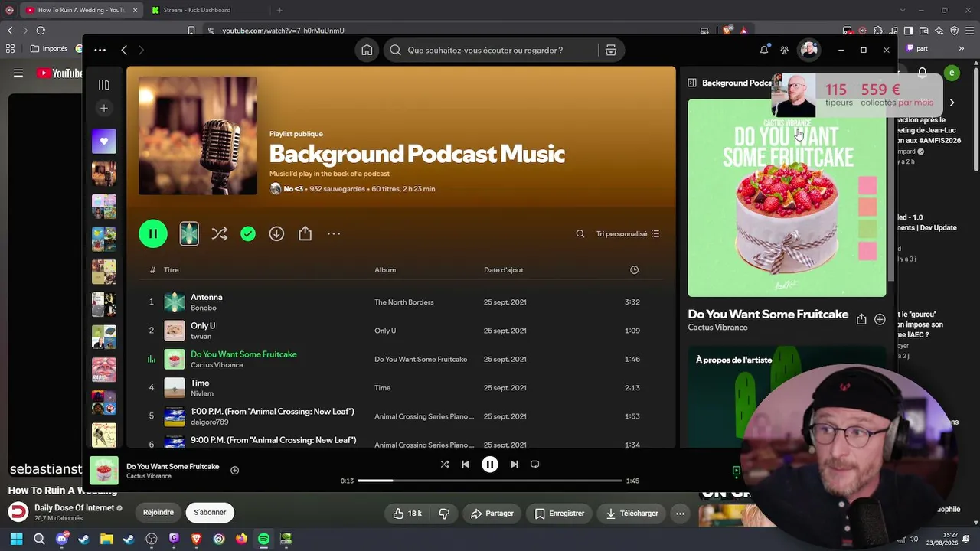Click the playlist cover microphone image
Screen dimensions: 980x551
coord(198,135)
